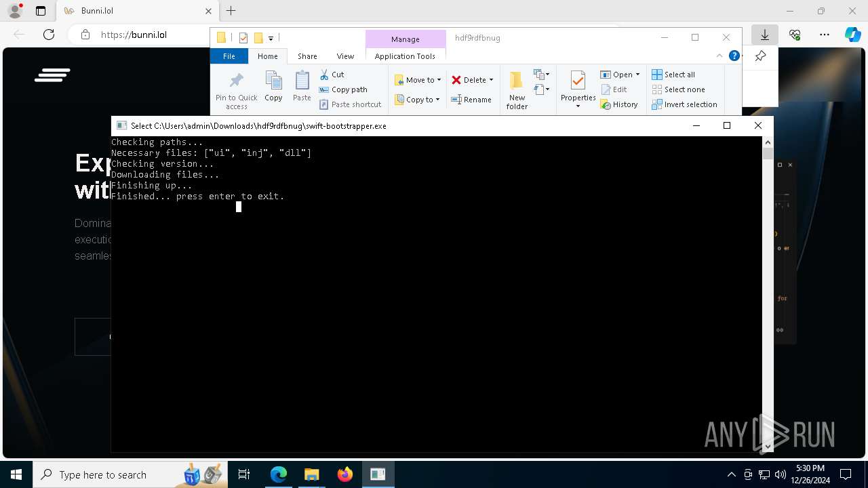Click the Bunni site logo
This screenshot has width=868, height=488.
click(53, 75)
